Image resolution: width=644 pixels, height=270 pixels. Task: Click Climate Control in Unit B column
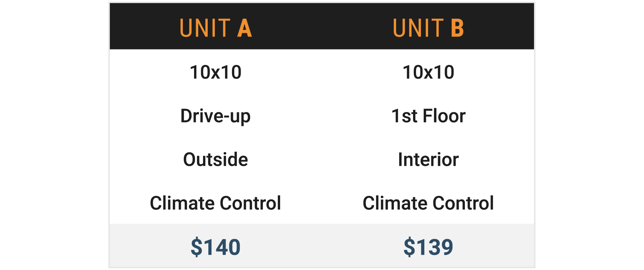tap(428, 203)
